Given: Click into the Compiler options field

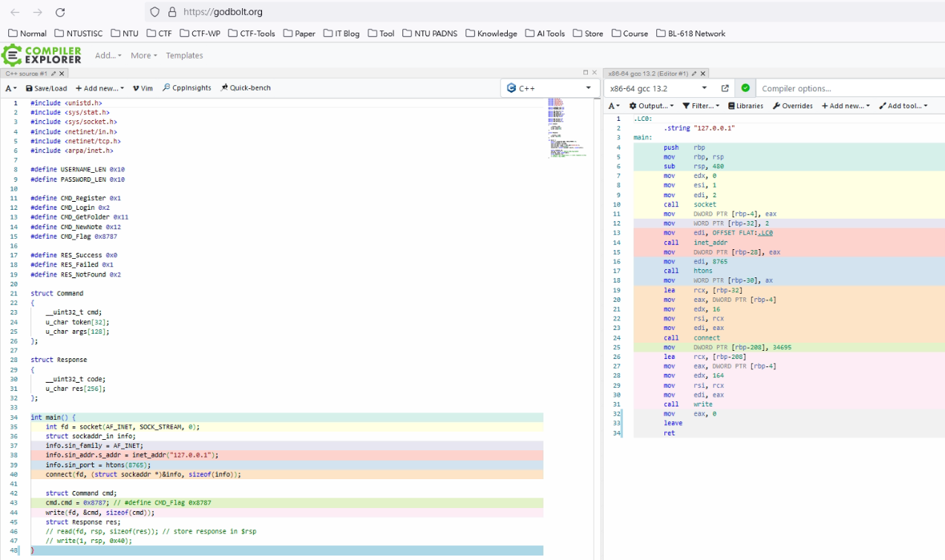Looking at the screenshot, I should coord(848,88).
